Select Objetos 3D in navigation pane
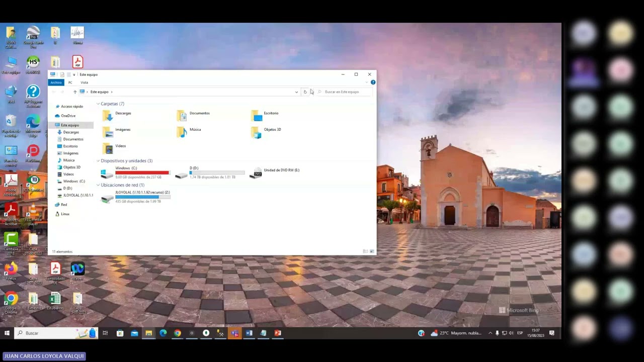The width and height of the screenshot is (644, 362). tap(68, 167)
